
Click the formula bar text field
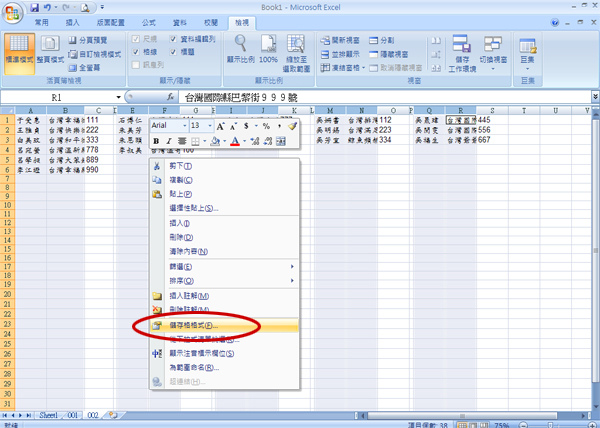coord(385,97)
